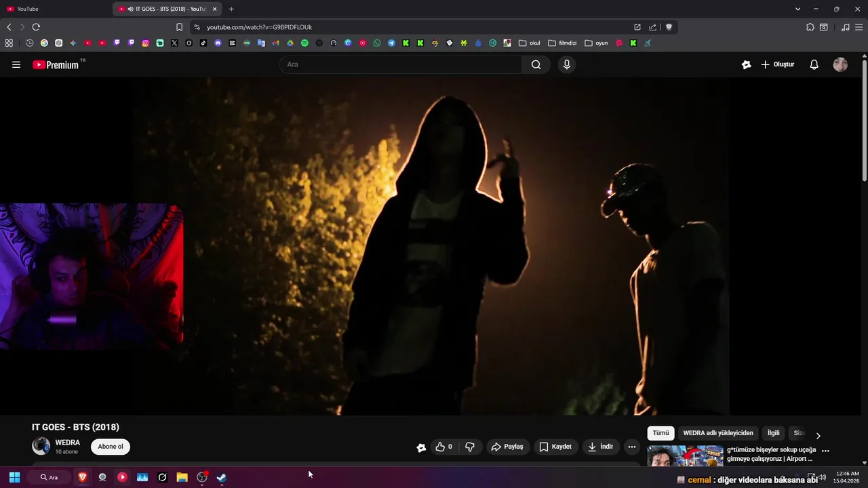
Task: Open YouTube notifications bell
Action: coord(814,64)
